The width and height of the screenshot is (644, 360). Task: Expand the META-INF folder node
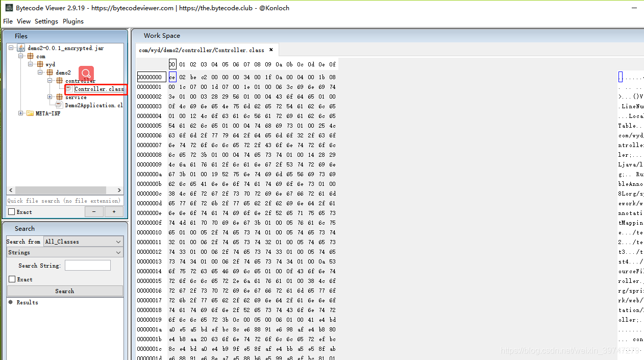tap(21, 113)
